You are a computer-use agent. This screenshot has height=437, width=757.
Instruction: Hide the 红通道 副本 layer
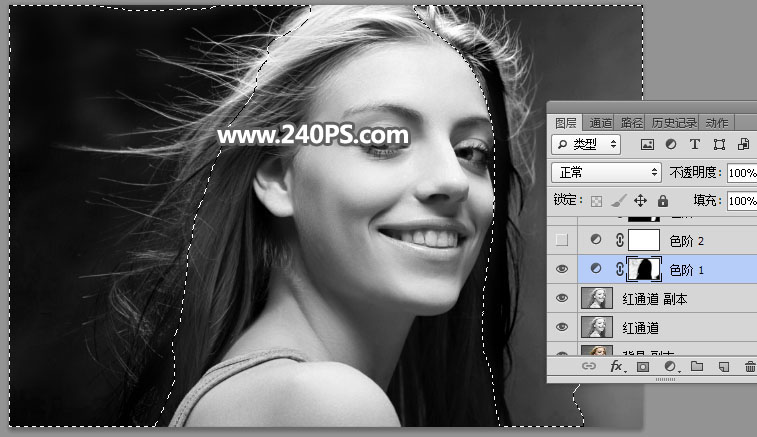[x=561, y=298]
